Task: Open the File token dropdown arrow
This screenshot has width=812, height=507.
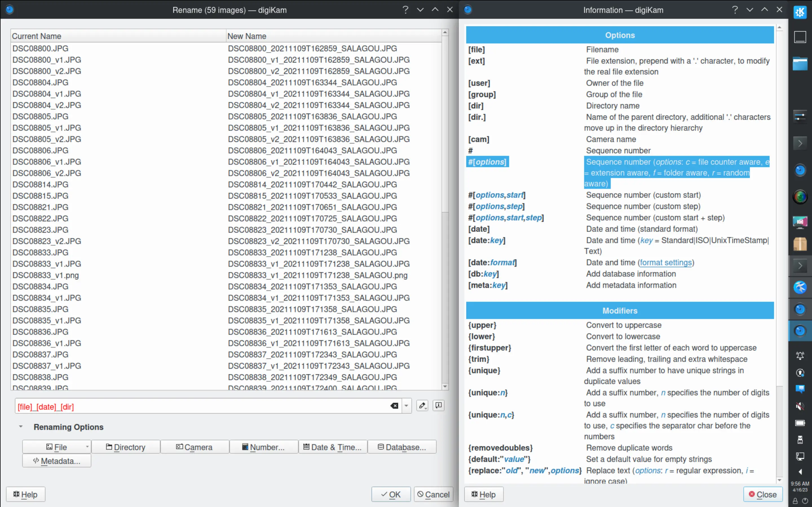Action: click(x=87, y=447)
